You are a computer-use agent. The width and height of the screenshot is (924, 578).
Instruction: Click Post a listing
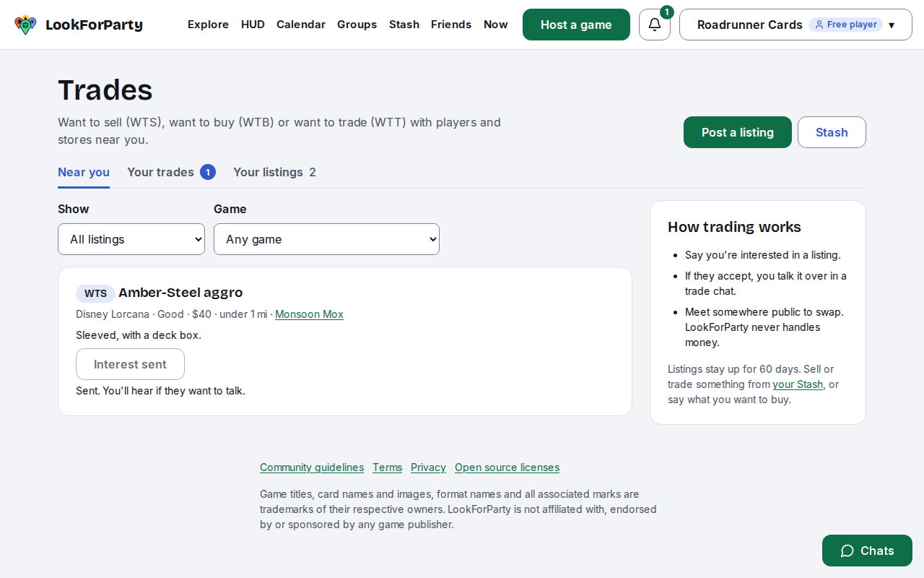738,132
